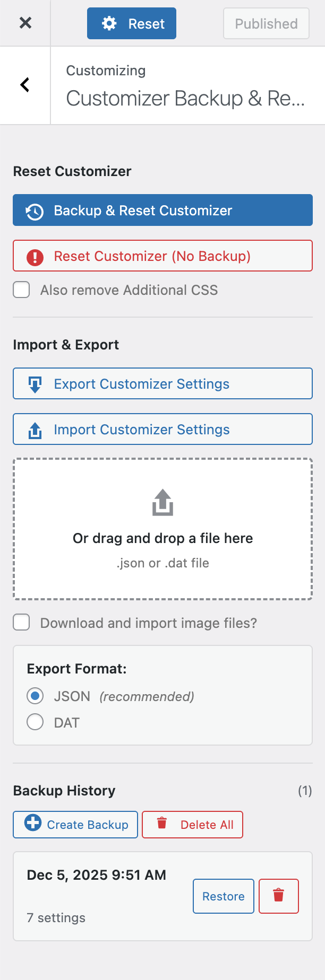Select JSON export format
This screenshot has height=980, width=325.
click(x=35, y=696)
